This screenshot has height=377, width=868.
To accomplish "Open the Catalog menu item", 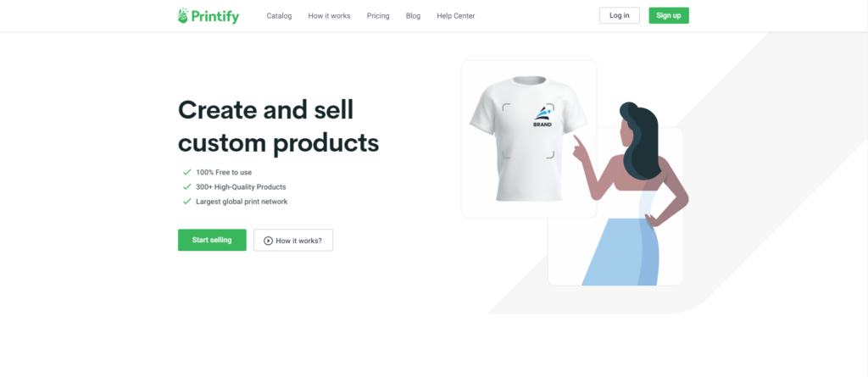I will click(x=279, y=16).
